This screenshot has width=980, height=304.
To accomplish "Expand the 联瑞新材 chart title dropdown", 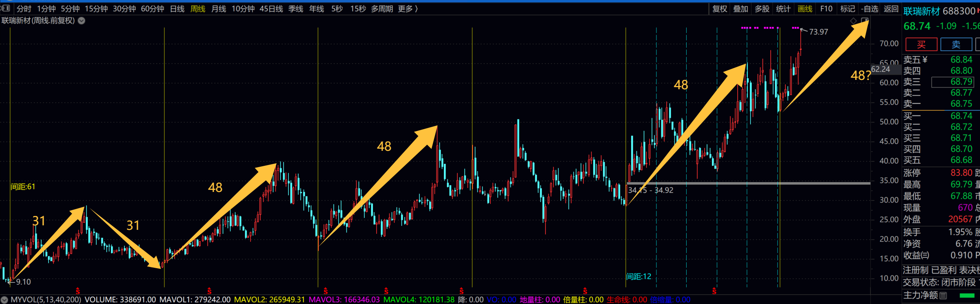I will [82, 21].
